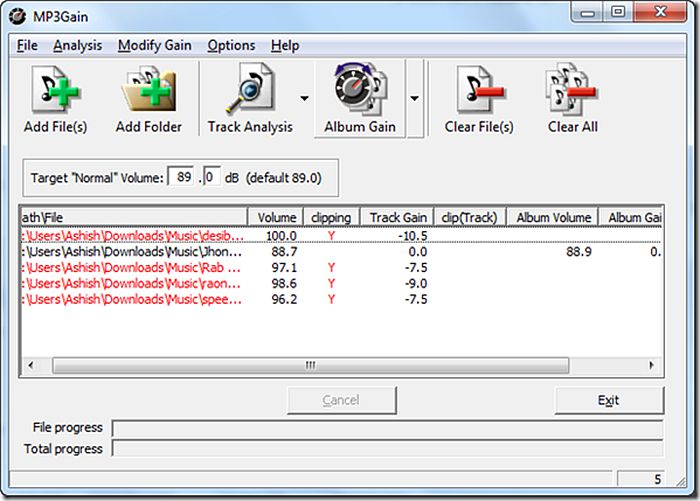Click the 98.6 volume value
700x501 pixels.
coord(284,284)
